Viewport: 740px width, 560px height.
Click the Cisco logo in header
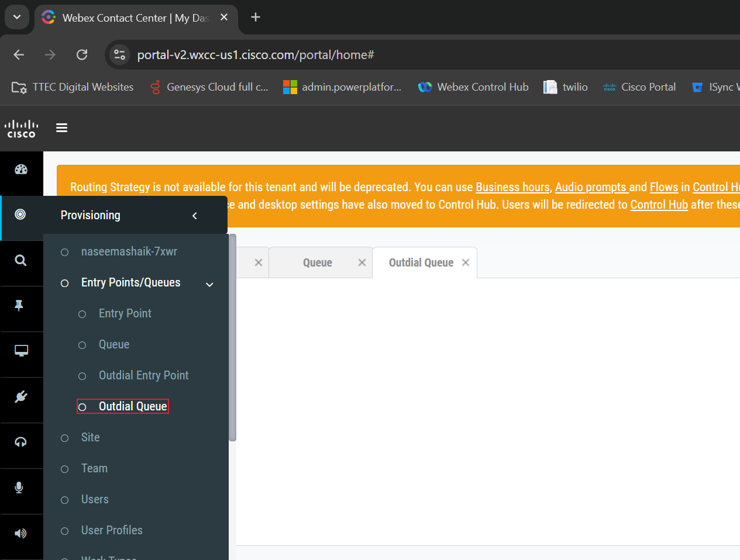click(21, 129)
